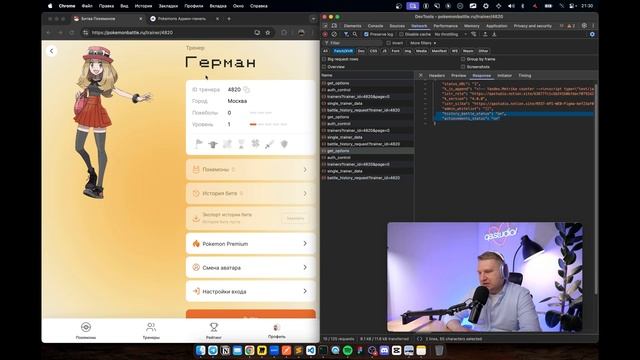Open network search magnifier in DevTools

355,34
